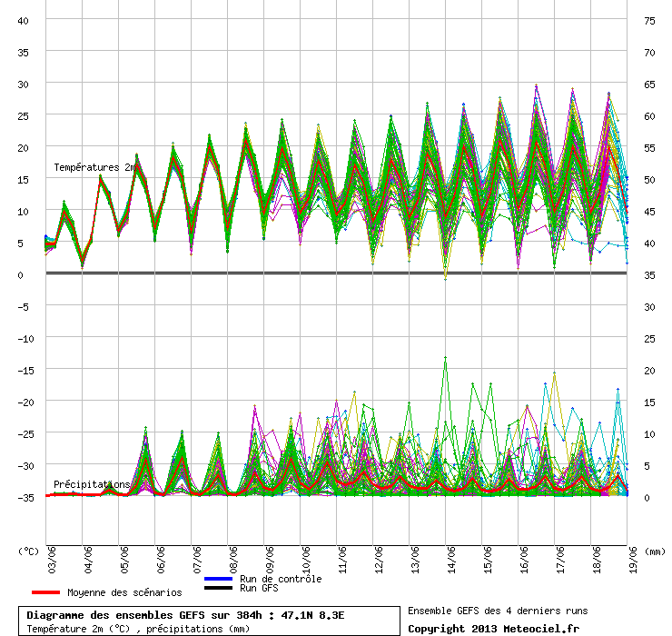Click the 14/06 date label

coord(451,560)
